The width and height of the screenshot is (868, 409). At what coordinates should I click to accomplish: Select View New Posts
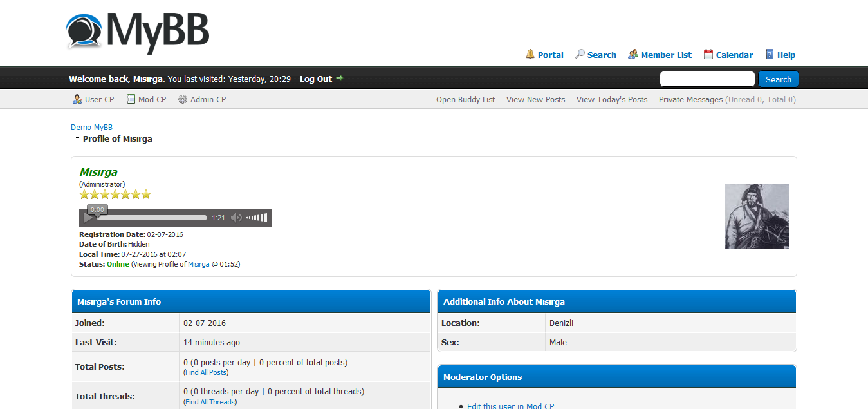535,99
